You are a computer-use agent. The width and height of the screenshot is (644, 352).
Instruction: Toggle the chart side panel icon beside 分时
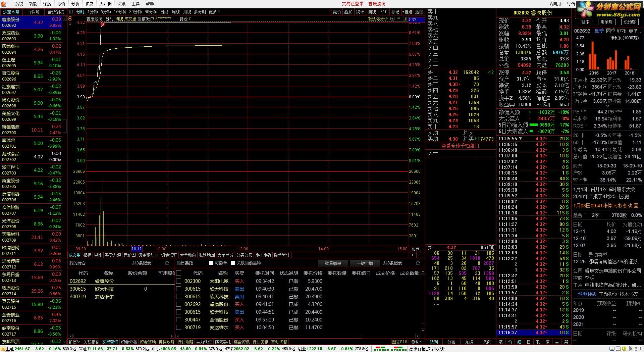pos(71,12)
